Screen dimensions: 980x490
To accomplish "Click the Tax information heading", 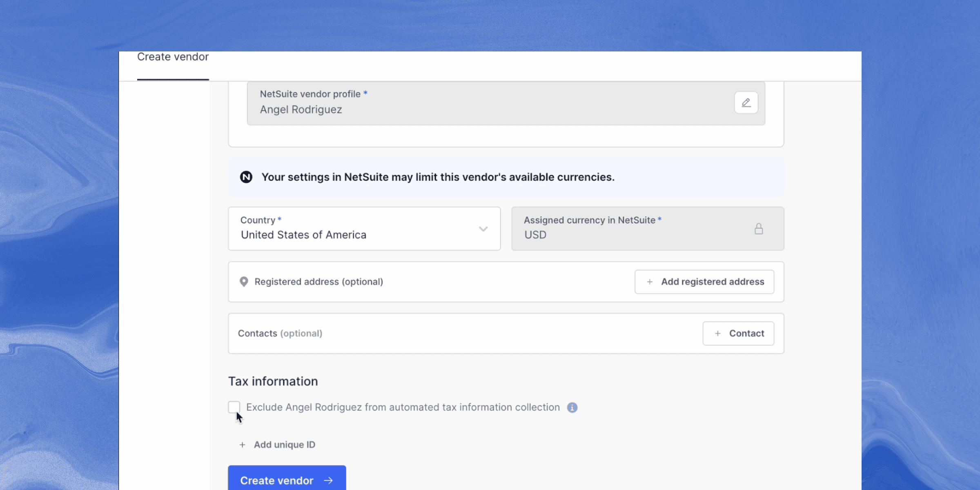I will click(273, 381).
